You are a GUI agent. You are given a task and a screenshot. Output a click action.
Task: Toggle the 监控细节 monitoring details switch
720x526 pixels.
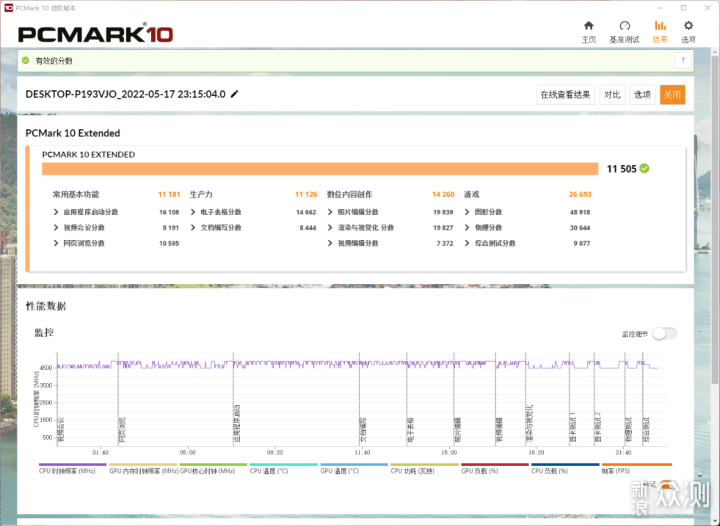665,334
